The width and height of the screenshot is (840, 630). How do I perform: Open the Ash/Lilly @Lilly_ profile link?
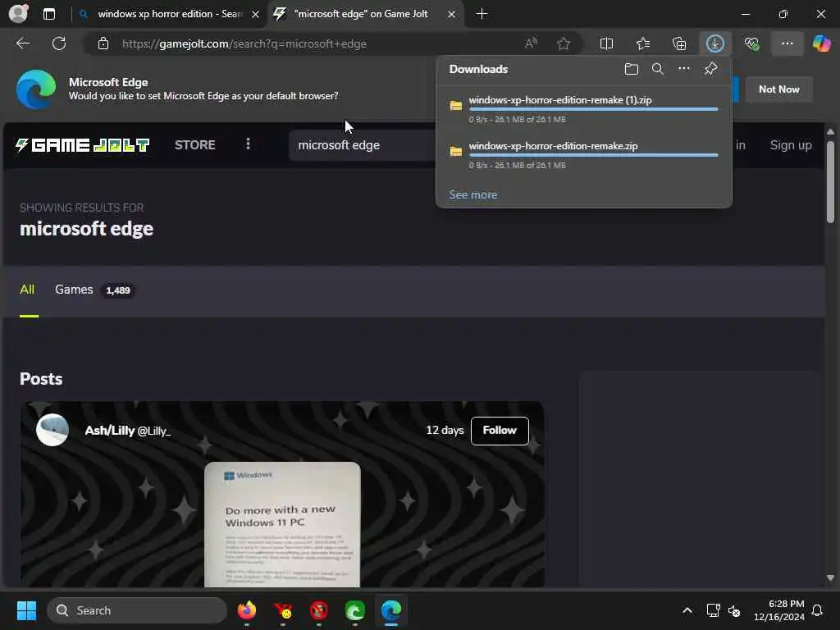tap(127, 430)
